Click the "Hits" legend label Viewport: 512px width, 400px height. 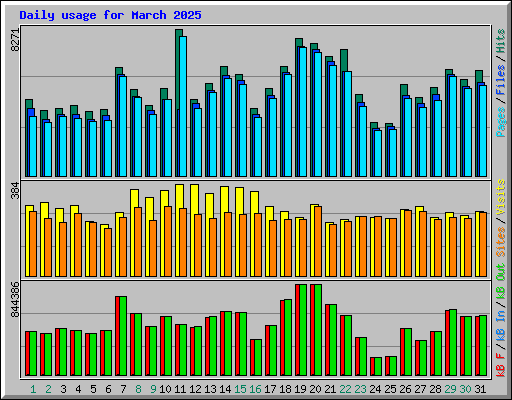501,41
